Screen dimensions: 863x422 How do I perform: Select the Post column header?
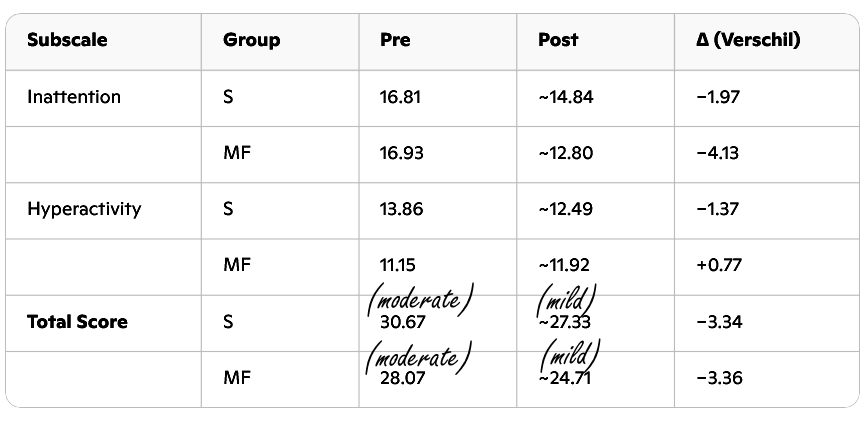(x=558, y=41)
